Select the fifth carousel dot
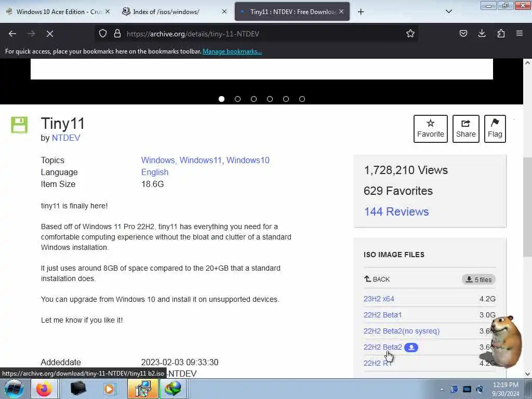Viewport: 532px width, 399px height. (x=286, y=99)
